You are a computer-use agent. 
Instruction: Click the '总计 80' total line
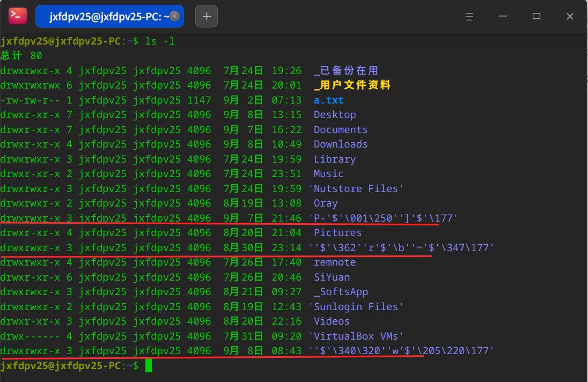click(21, 56)
